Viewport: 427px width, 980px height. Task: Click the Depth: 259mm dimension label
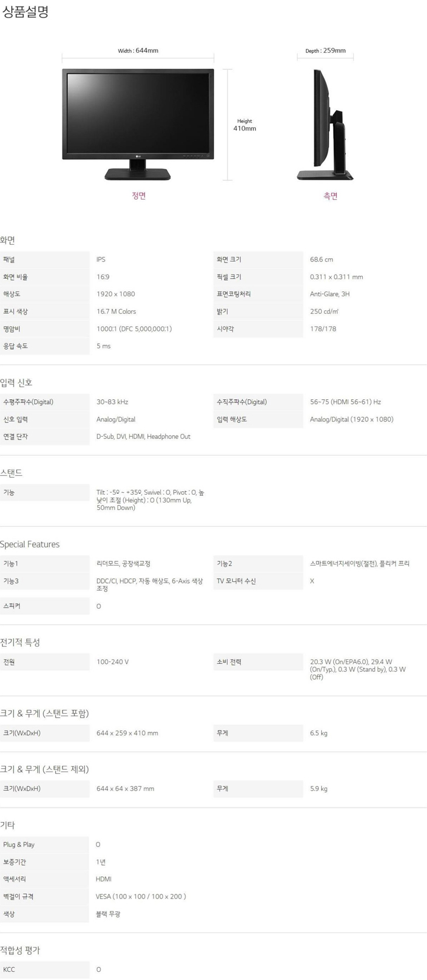pyautogui.click(x=325, y=51)
